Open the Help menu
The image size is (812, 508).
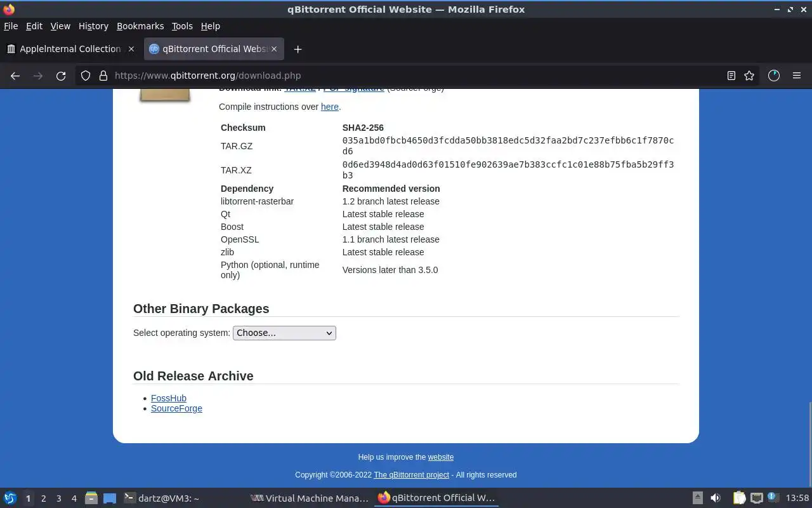point(210,26)
